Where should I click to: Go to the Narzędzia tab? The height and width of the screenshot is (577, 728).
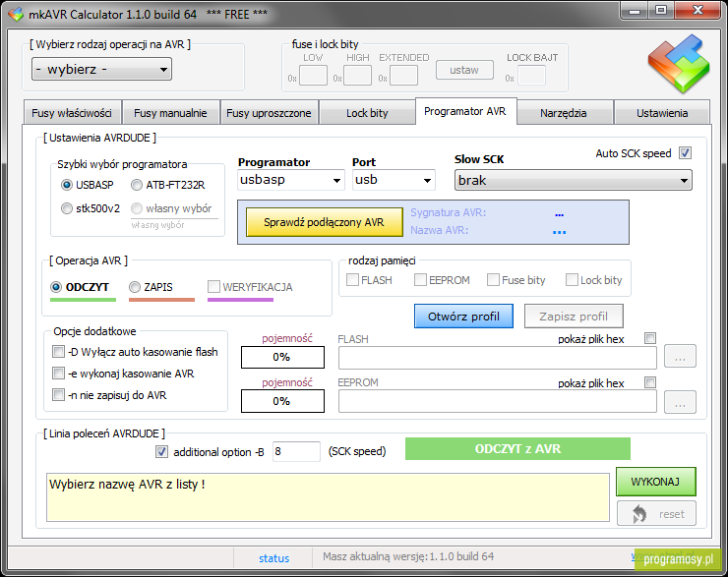pos(563,113)
